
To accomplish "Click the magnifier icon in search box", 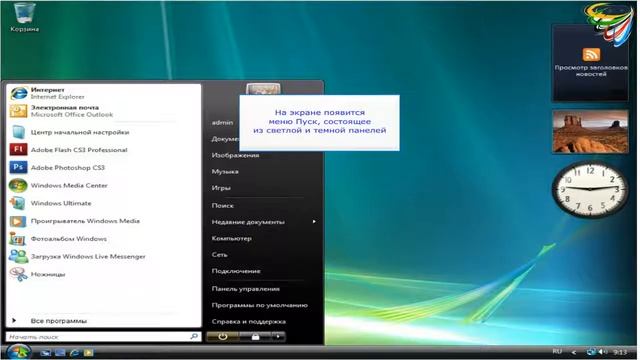I will [x=194, y=336].
